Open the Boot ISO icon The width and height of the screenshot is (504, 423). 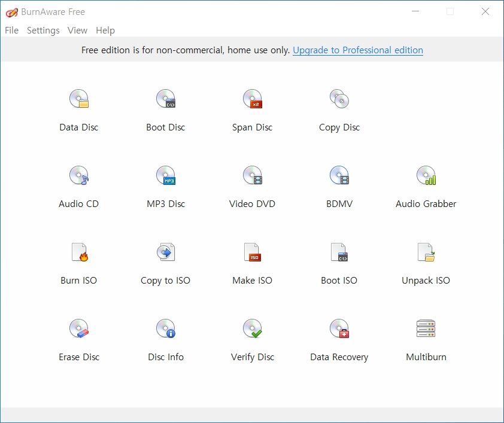tap(339, 252)
